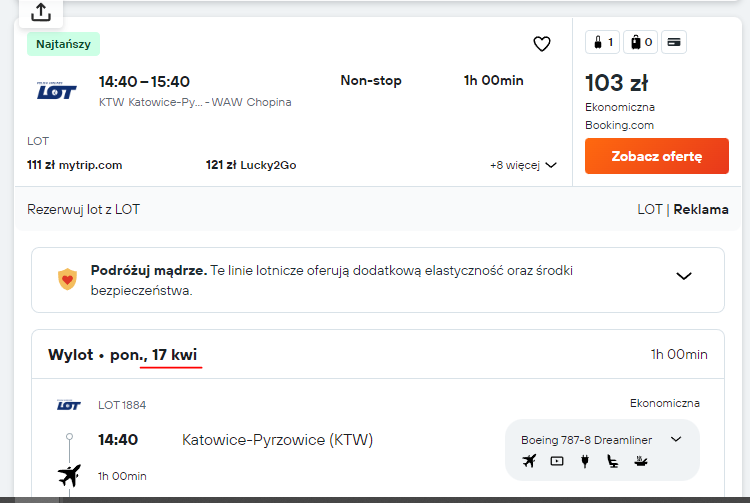Click the Najtańszy badge
The height and width of the screenshot is (503, 750).
pyautogui.click(x=63, y=44)
